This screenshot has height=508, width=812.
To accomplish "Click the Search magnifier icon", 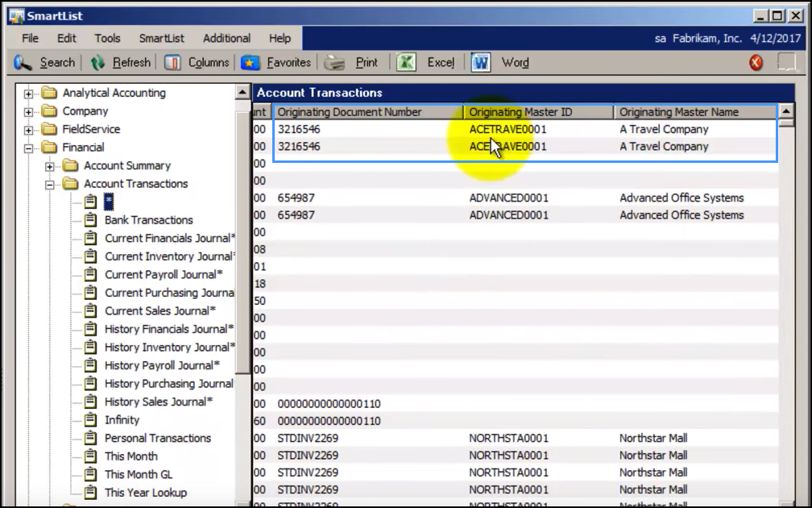I will click(x=23, y=63).
